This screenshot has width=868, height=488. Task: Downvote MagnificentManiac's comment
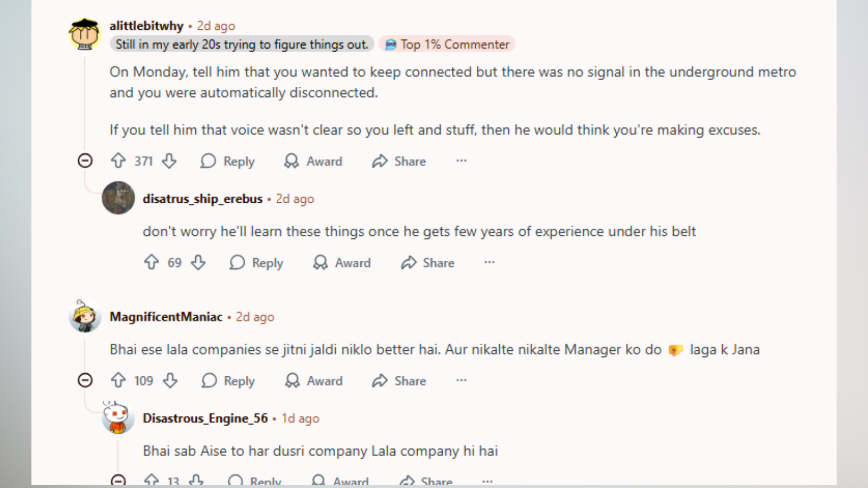[x=170, y=381]
